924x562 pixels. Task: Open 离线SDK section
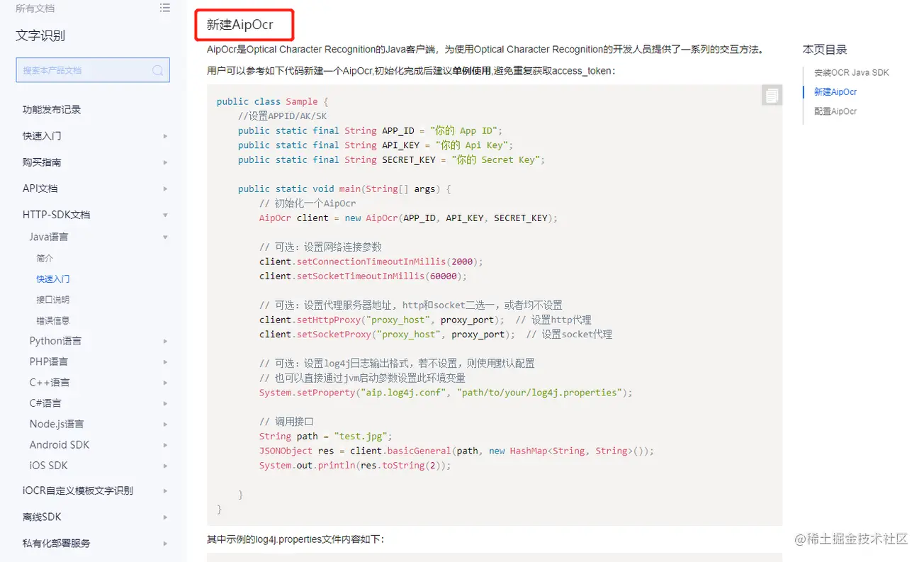(42, 517)
